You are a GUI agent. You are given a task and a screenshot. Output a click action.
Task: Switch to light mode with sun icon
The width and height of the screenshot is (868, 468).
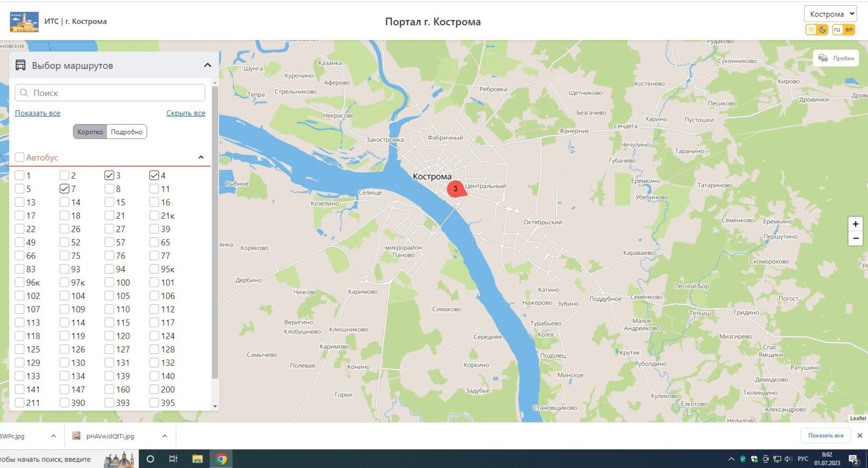click(x=811, y=29)
